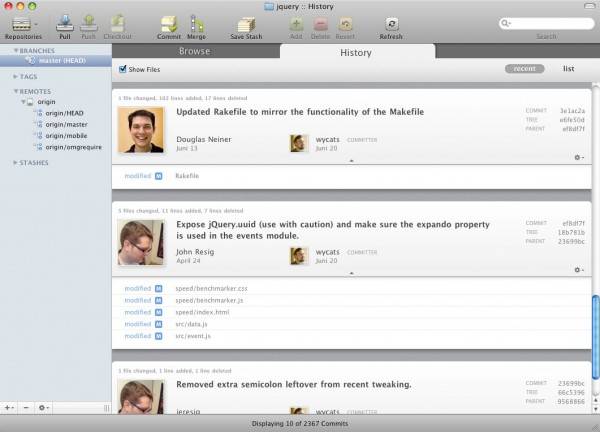The image size is (600, 432).
Task: Click the Delete toolbar icon
Action: pyautogui.click(x=320, y=24)
